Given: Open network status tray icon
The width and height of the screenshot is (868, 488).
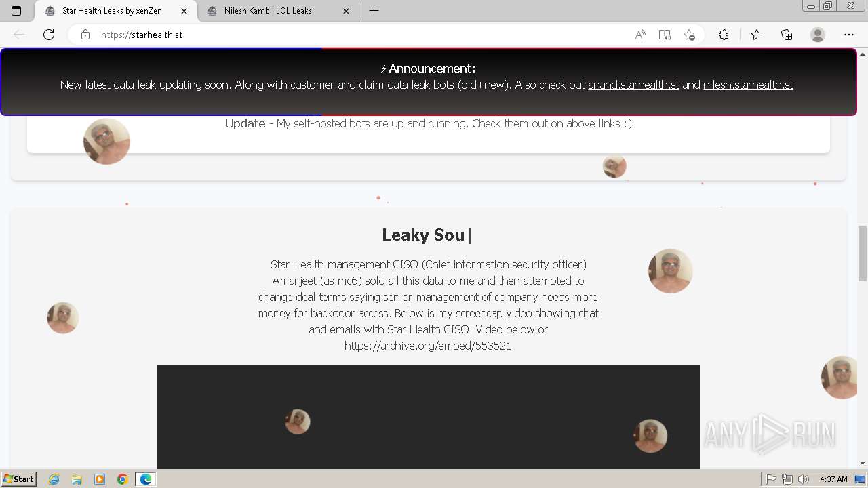Looking at the screenshot, I should 787,479.
